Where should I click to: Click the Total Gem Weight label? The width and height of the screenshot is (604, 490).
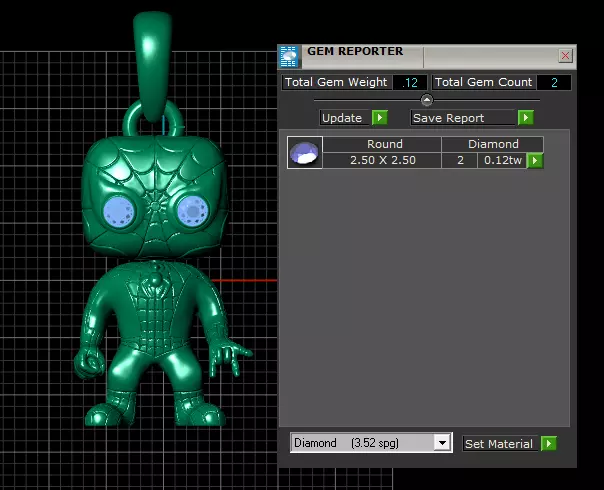[336, 82]
